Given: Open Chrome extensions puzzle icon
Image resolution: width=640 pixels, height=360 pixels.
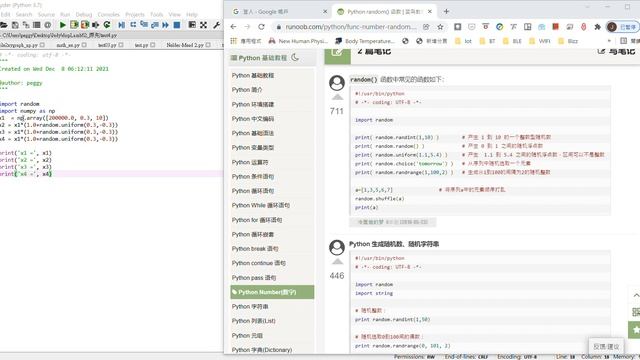Looking at the screenshot, I should (598, 27).
